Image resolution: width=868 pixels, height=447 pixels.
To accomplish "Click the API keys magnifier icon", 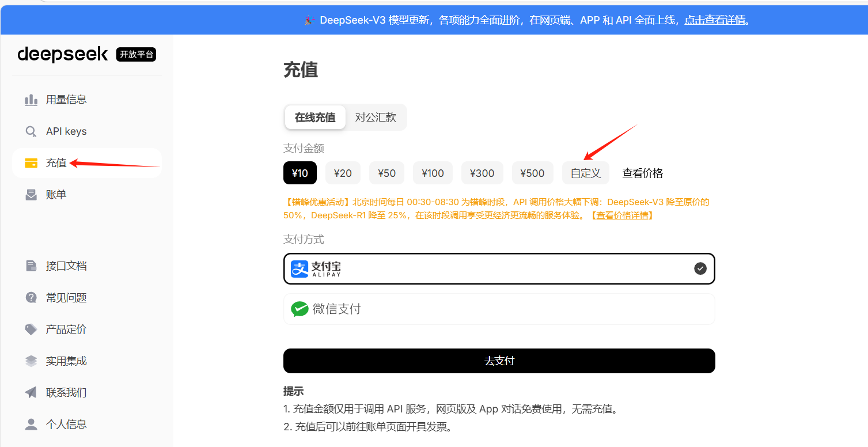I will (x=31, y=131).
